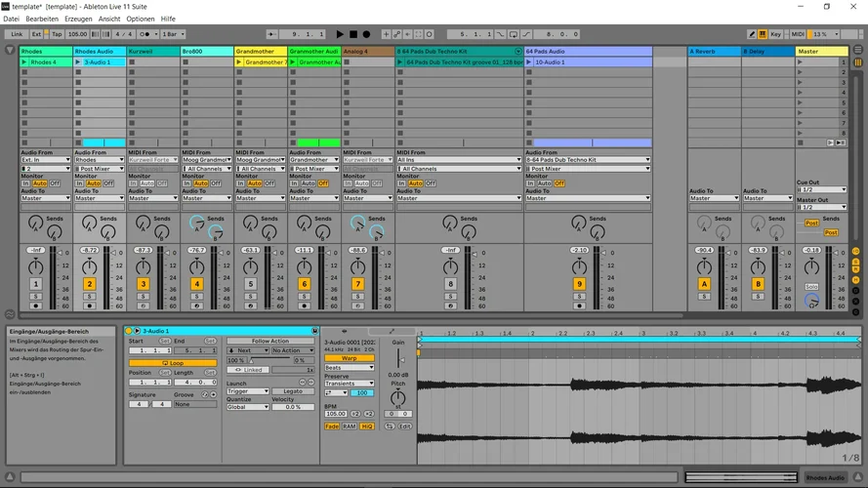Toggle track 3 activator button
The width and height of the screenshot is (868, 488).
144,284
